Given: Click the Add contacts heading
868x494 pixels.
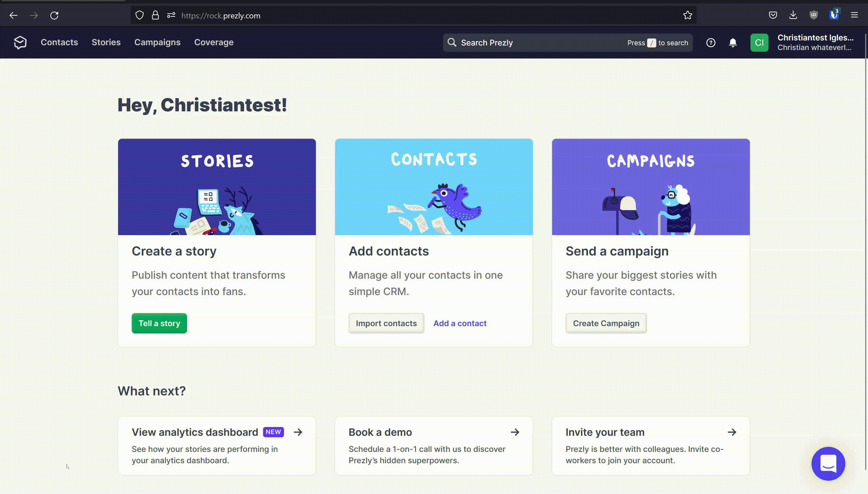Looking at the screenshot, I should click(389, 251).
